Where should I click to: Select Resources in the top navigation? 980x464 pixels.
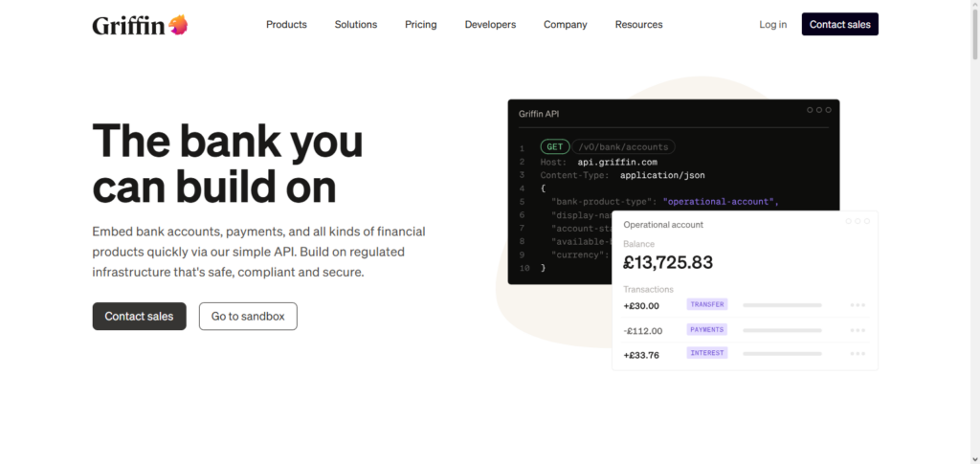638,25
